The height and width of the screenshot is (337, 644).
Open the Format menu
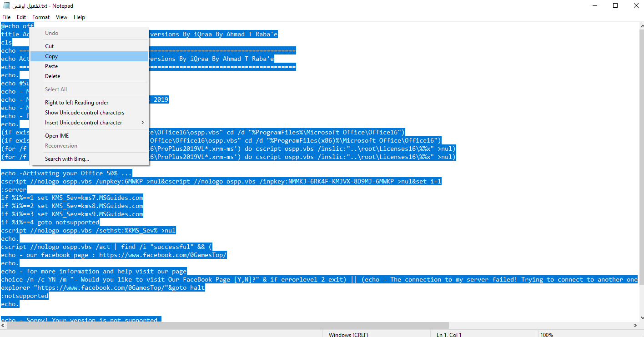point(41,17)
